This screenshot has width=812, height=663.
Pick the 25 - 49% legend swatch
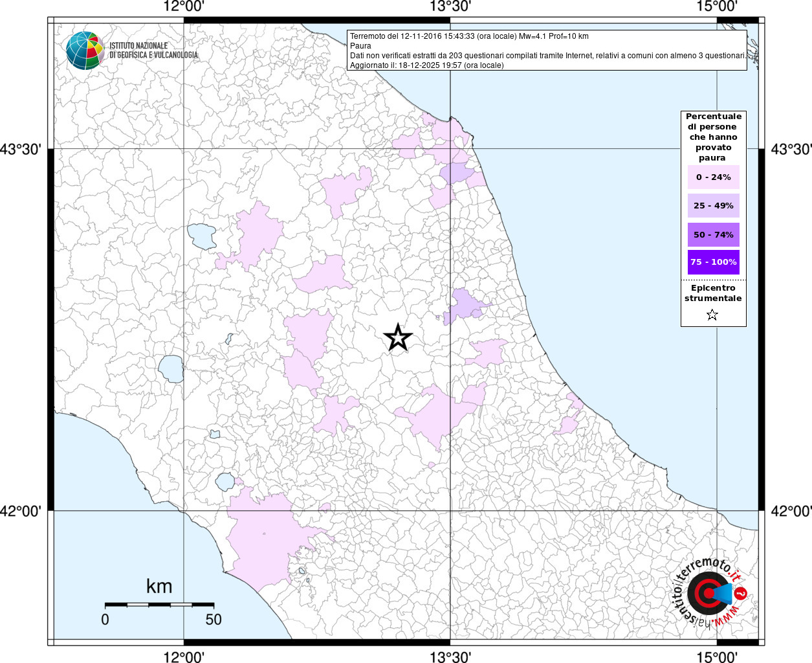point(713,206)
